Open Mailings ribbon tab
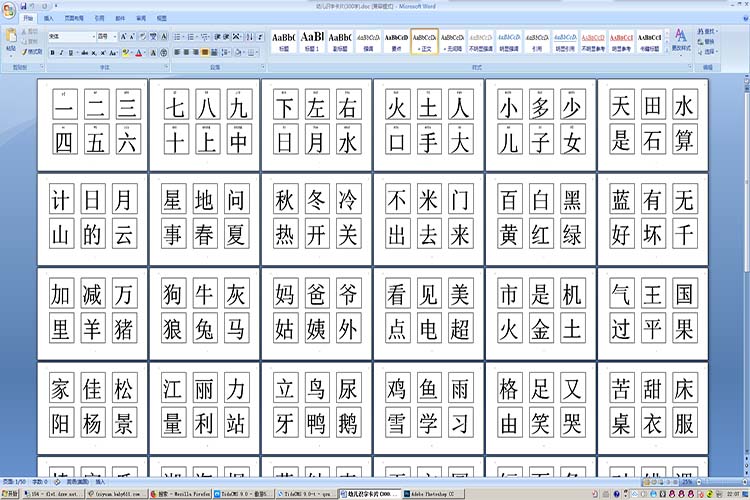This screenshot has width=750, height=500. 120,18
